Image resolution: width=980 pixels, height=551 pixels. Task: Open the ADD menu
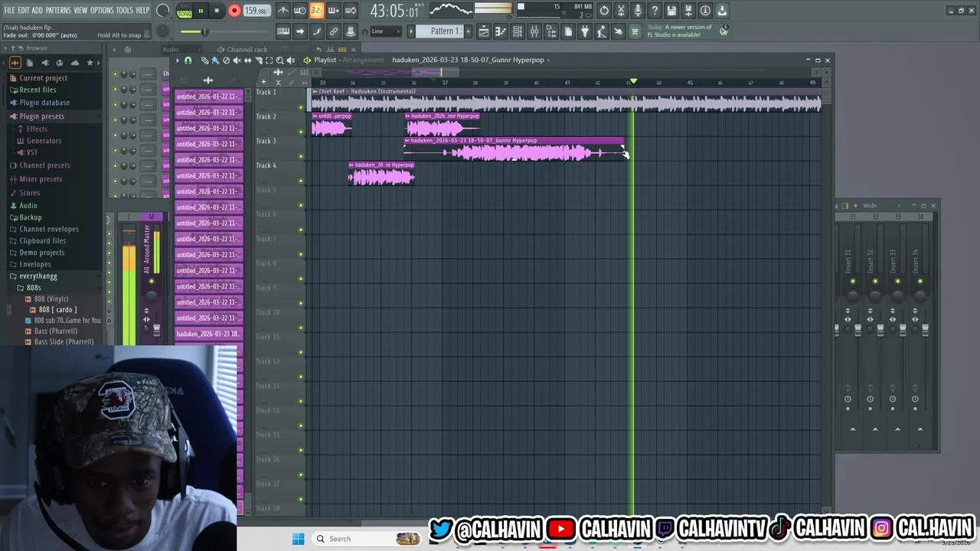coord(38,10)
